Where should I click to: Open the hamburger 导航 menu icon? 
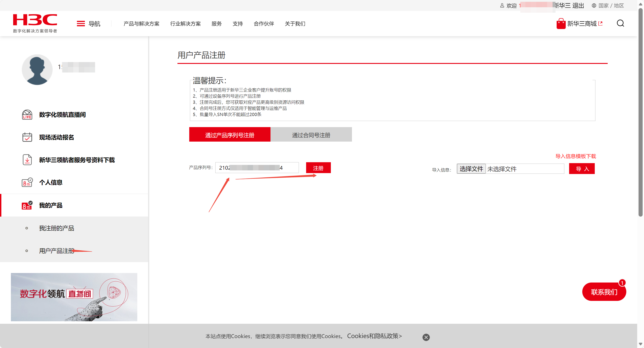(81, 24)
